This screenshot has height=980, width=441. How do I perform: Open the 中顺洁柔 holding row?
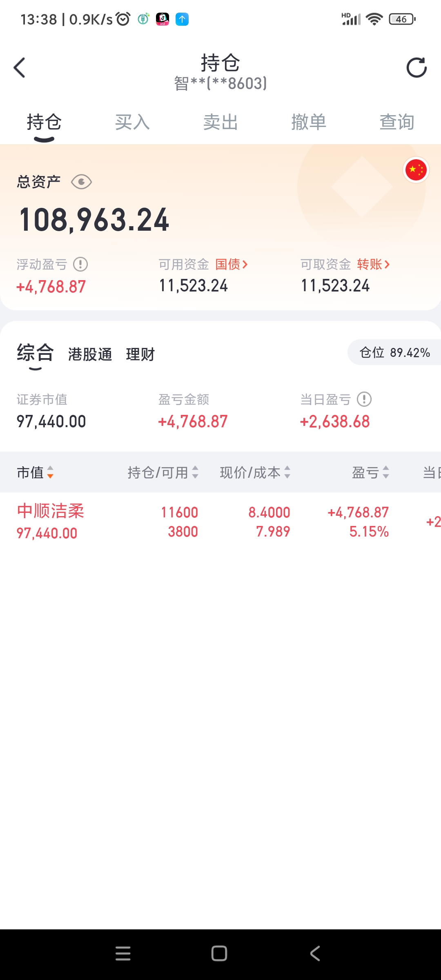tap(51, 521)
